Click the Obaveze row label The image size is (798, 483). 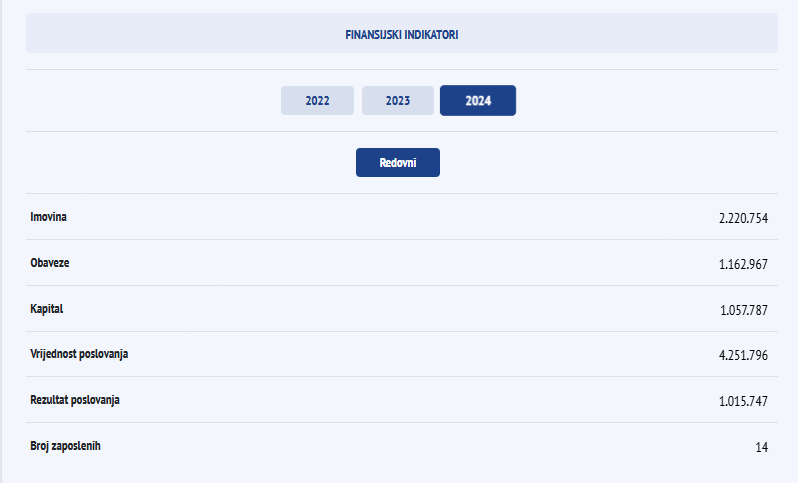[x=50, y=262]
